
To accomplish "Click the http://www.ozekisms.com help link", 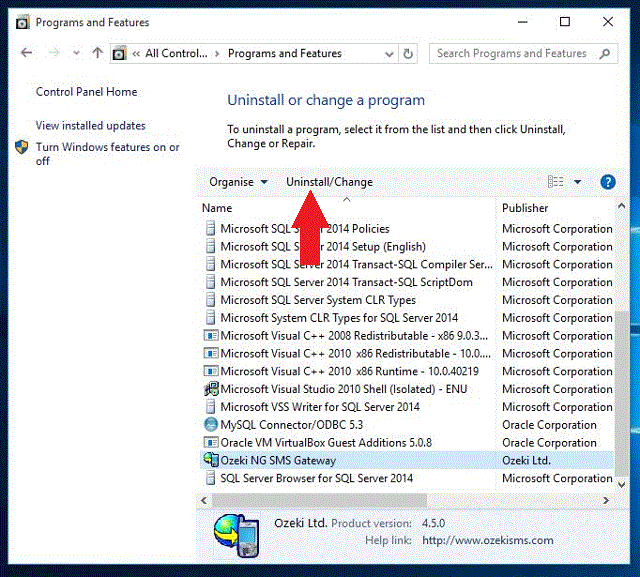I will tap(488, 540).
